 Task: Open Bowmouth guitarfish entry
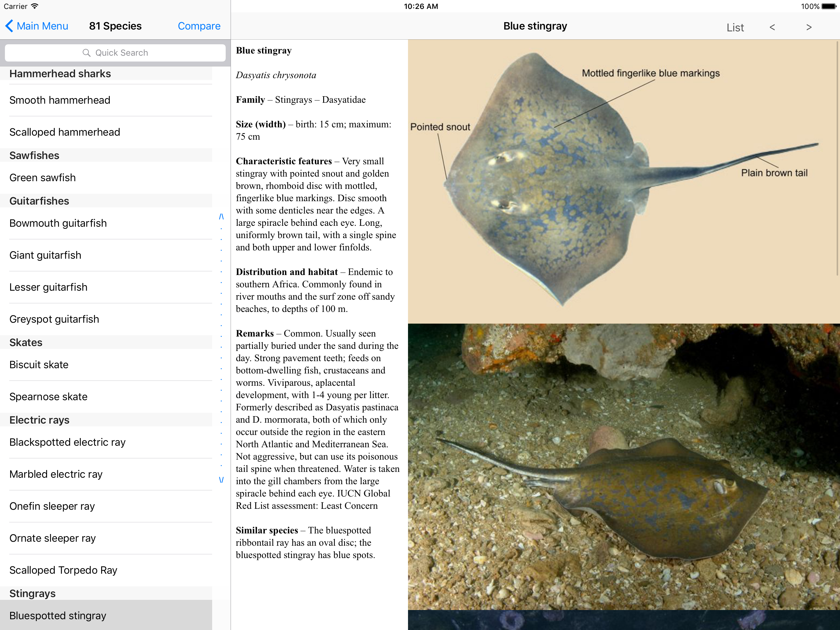(106, 223)
